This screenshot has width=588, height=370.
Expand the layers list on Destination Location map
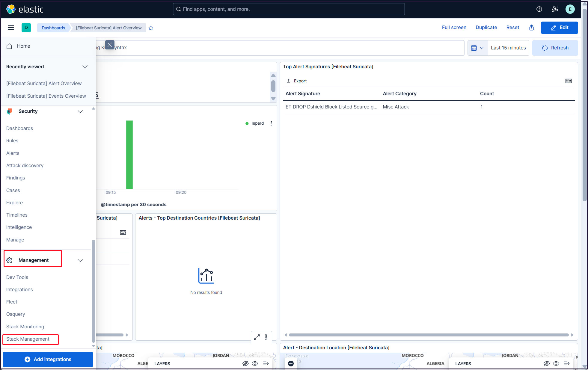[x=567, y=363]
